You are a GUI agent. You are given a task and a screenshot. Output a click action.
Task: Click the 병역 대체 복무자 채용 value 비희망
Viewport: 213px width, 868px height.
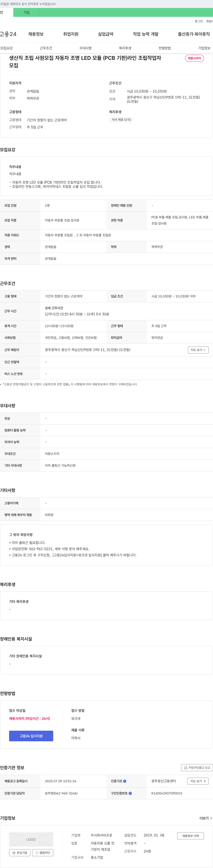click(x=49, y=515)
